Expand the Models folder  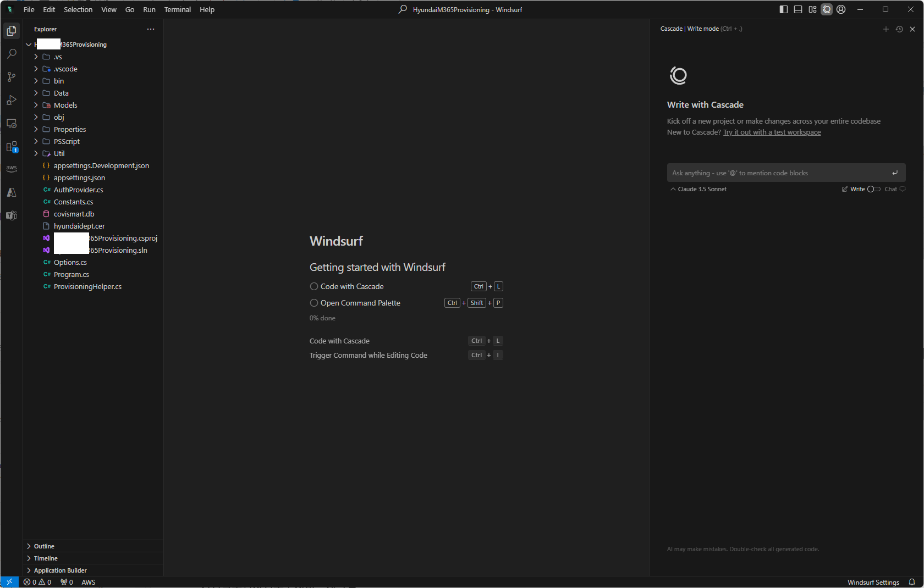(36, 105)
